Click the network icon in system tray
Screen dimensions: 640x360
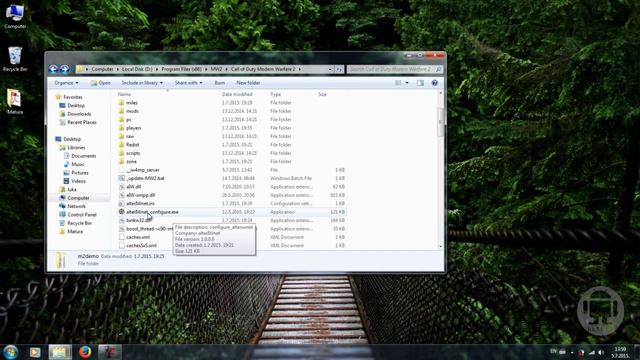591,352
